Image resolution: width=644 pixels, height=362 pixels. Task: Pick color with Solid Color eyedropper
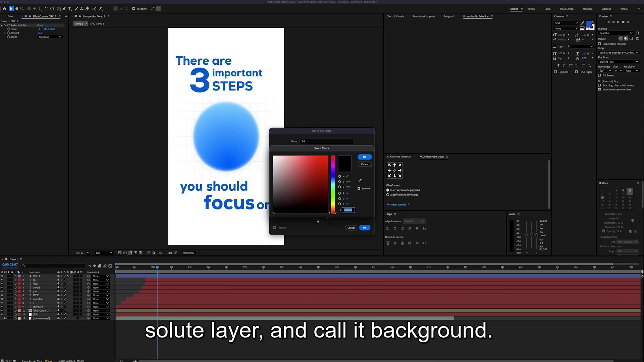pyautogui.click(x=360, y=180)
